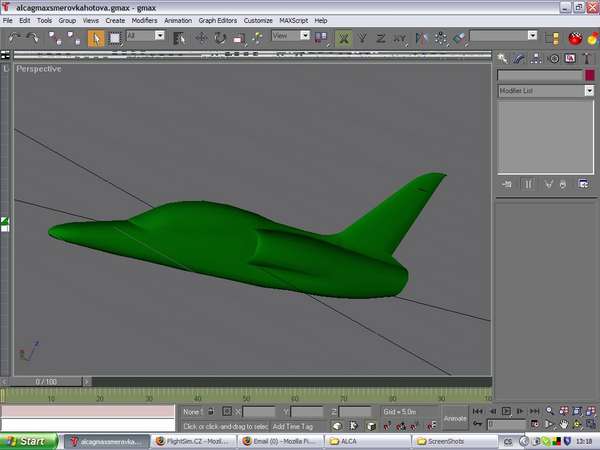The width and height of the screenshot is (600, 450).
Task: Choose the Select Object arrow tool
Action: (96, 38)
